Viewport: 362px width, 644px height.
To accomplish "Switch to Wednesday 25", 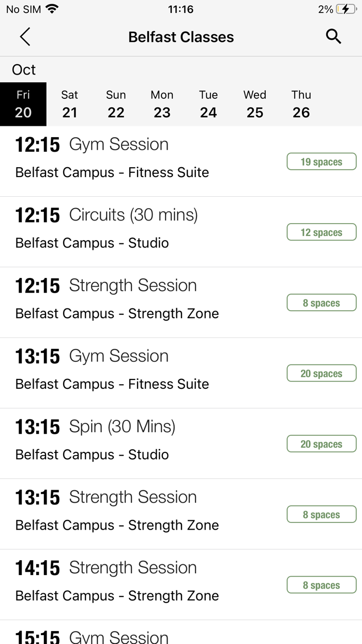I will (254, 104).
